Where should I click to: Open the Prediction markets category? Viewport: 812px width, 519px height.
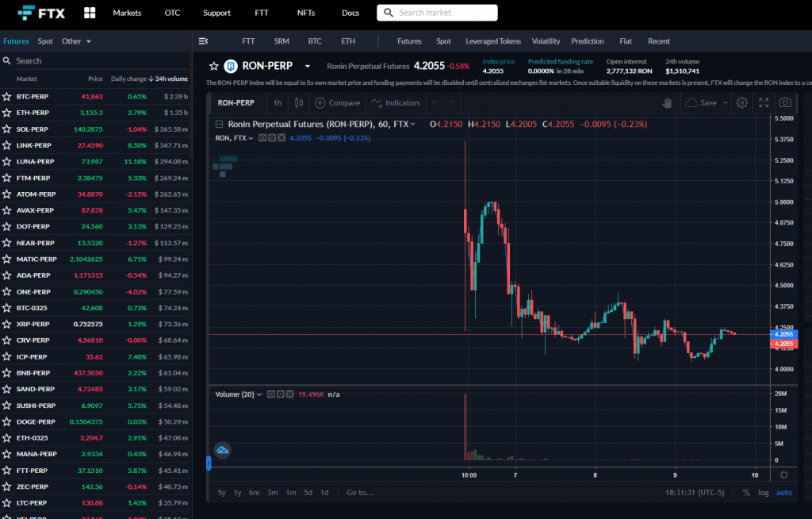(x=588, y=41)
